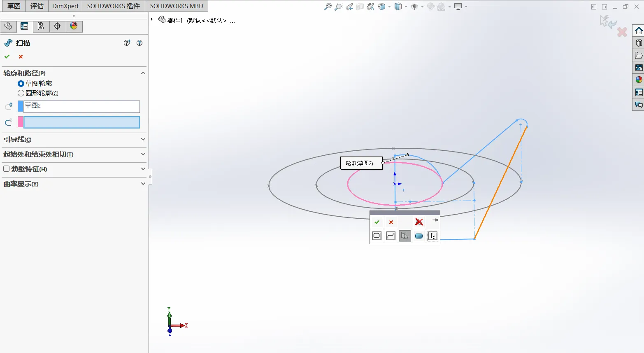
Task: Cancel sweep with red X in 扫描 panel
Action: click(x=21, y=56)
